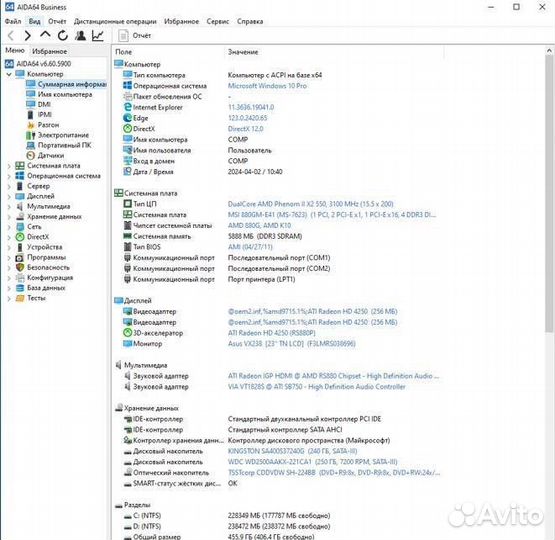Expand the Системная плата tree node
Viewport: 555px width, 540px height.
(x=9, y=166)
